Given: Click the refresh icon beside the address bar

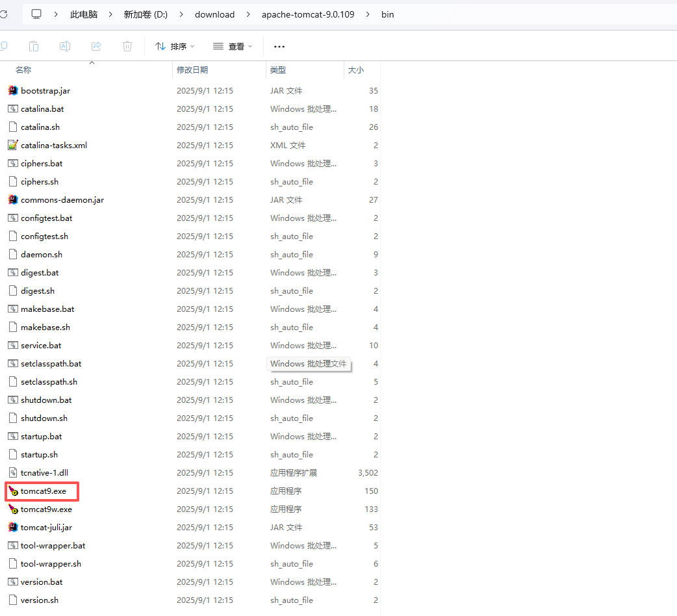Looking at the screenshot, I should 5,14.
